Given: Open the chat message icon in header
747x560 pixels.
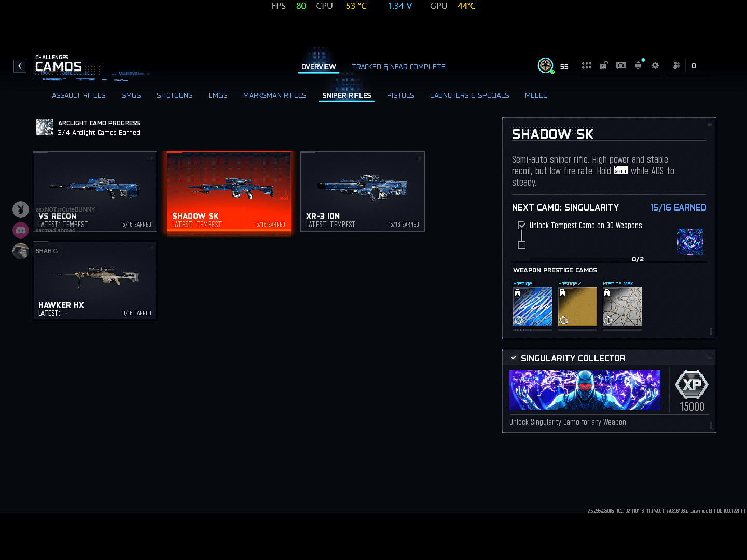Looking at the screenshot, I should (x=621, y=65).
